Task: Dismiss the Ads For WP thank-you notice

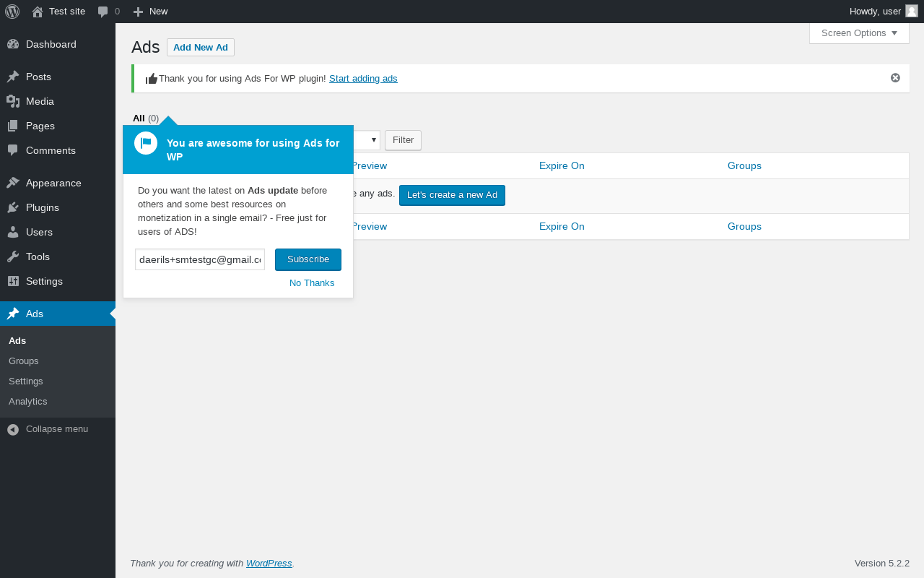Action: [x=895, y=78]
